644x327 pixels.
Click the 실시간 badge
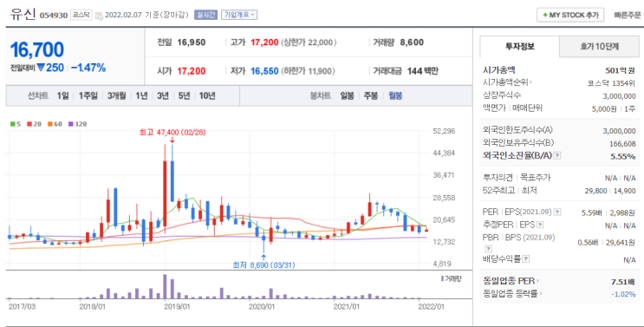click(x=205, y=15)
